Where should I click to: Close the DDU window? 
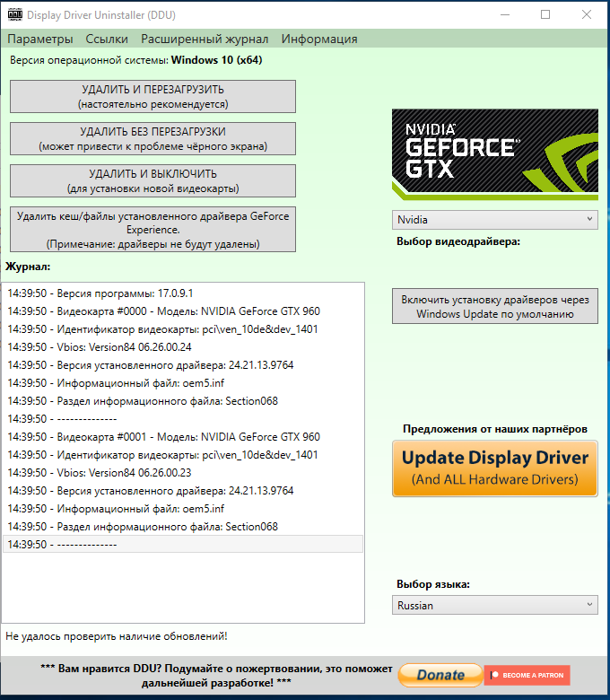tap(587, 14)
